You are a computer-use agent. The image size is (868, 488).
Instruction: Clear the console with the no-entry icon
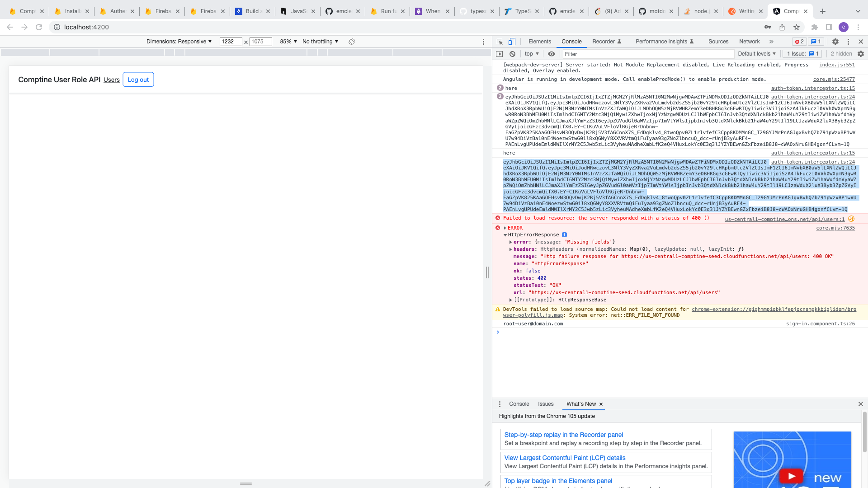[x=513, y=54]
